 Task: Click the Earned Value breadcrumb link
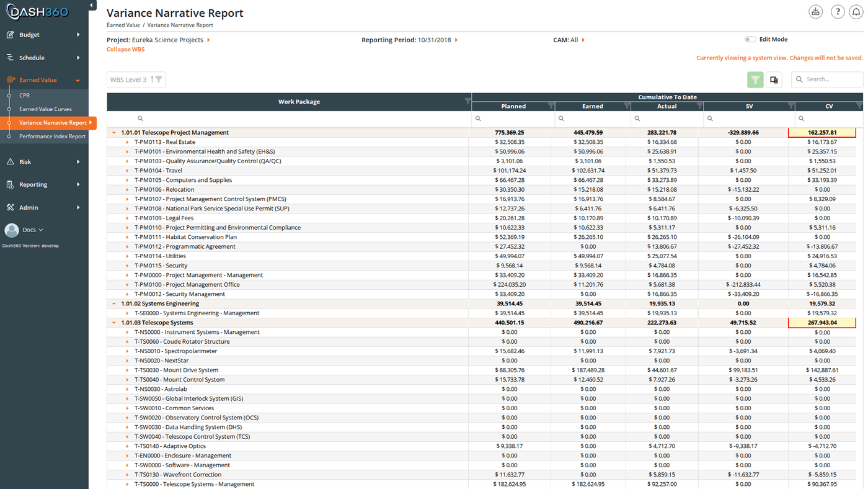tap(123, 25)
